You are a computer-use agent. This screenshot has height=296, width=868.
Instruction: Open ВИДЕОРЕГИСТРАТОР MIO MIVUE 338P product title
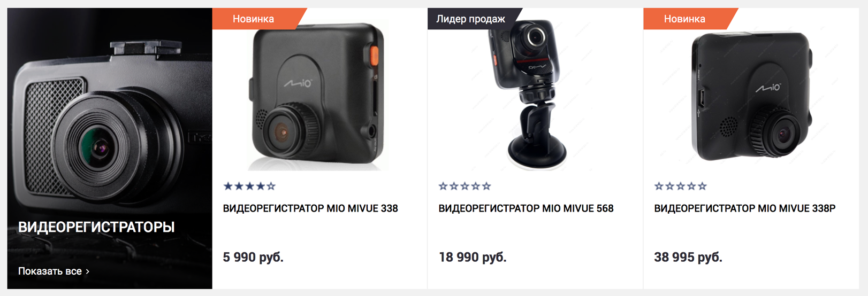coord(745,208)
